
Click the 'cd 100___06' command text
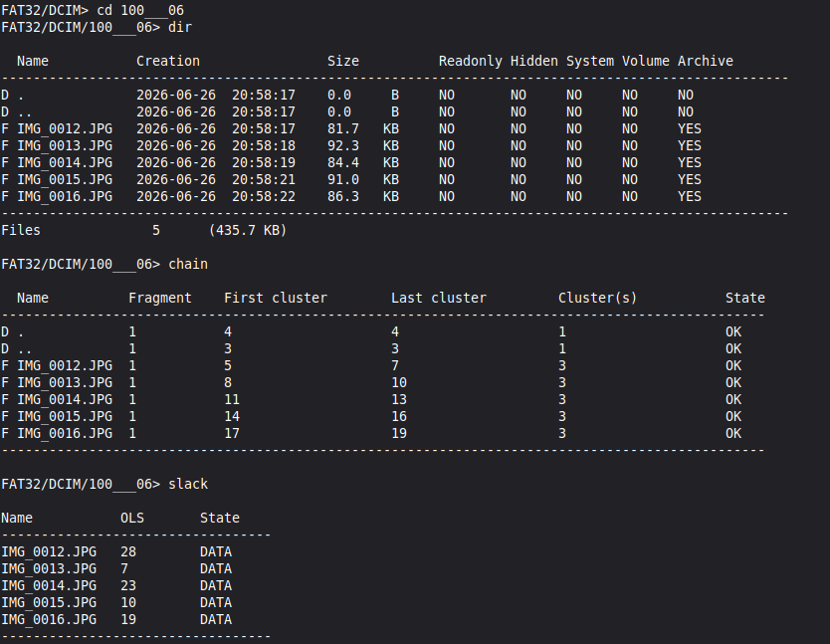click(140, 11)
